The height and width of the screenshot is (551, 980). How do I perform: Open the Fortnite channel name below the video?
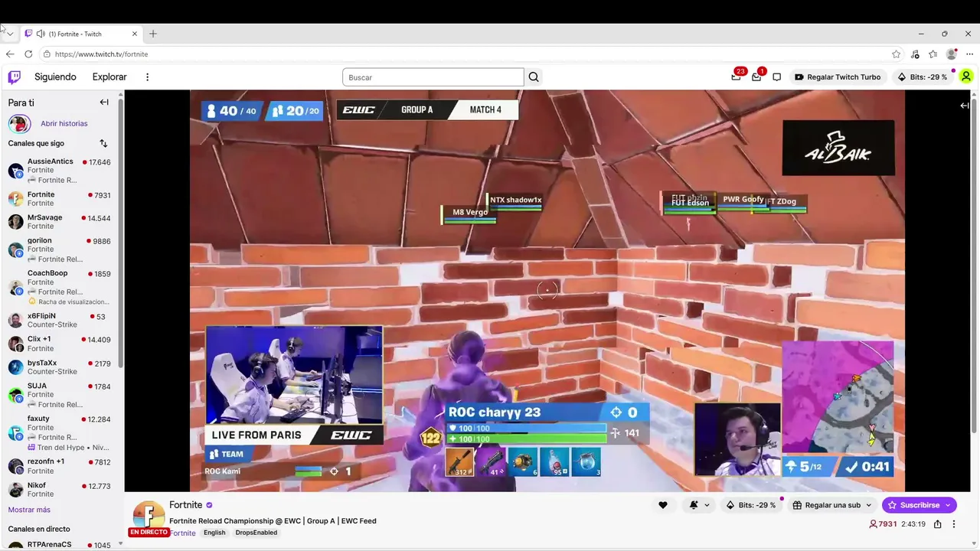186,505
